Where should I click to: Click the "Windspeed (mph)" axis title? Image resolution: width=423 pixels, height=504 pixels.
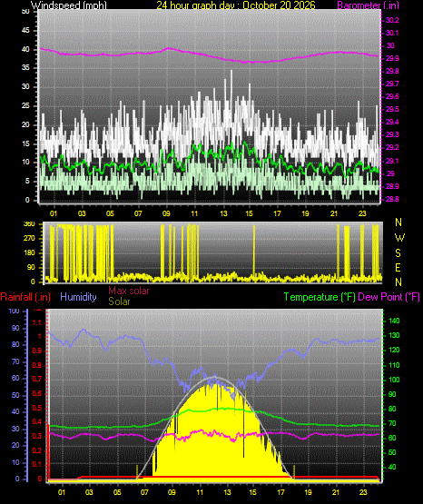(69, 5)
